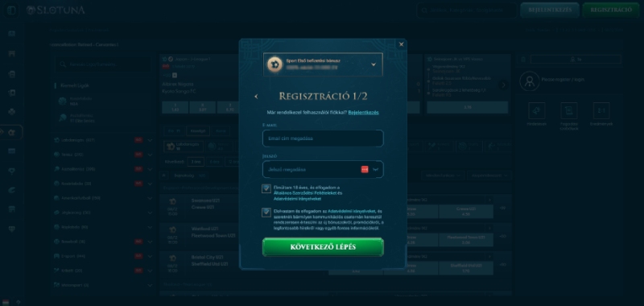The width and height of the screenshot is (644, 306).
Task: Open the trophy icon in left rail
Action: pos(11,171)
